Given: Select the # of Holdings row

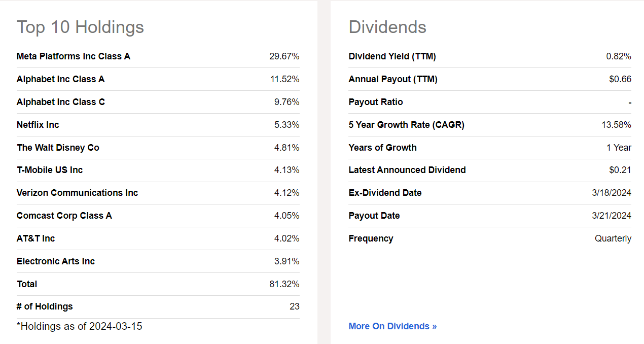Looking at the screenshot, I should [x=45, y=306].
